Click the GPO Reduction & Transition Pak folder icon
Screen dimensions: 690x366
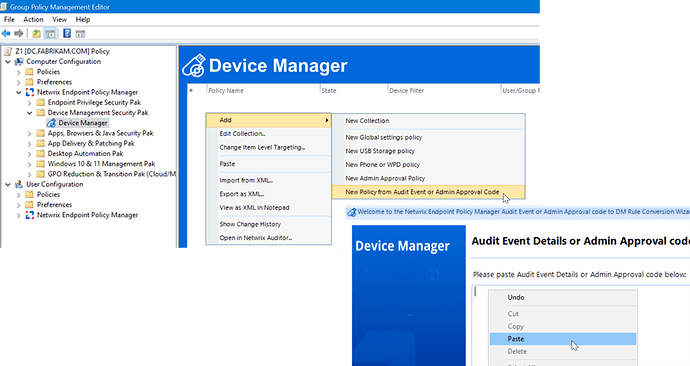click(x=40, y=174)
